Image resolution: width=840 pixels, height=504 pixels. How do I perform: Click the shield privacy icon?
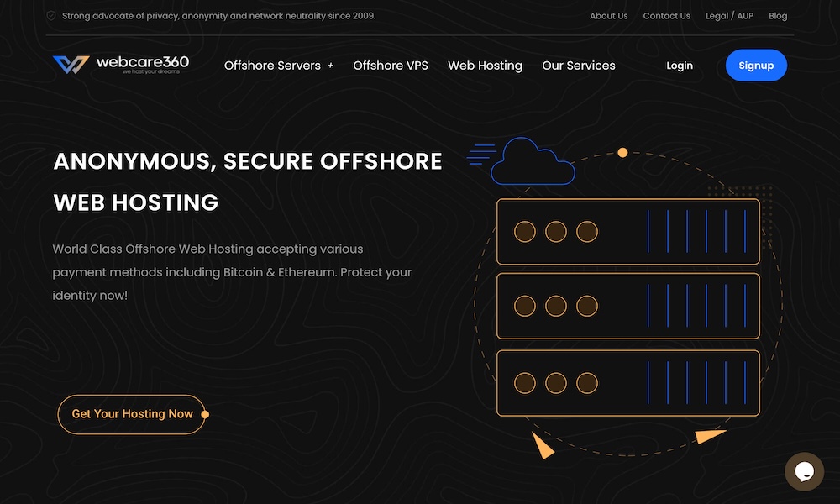click(x=51, y=16)
